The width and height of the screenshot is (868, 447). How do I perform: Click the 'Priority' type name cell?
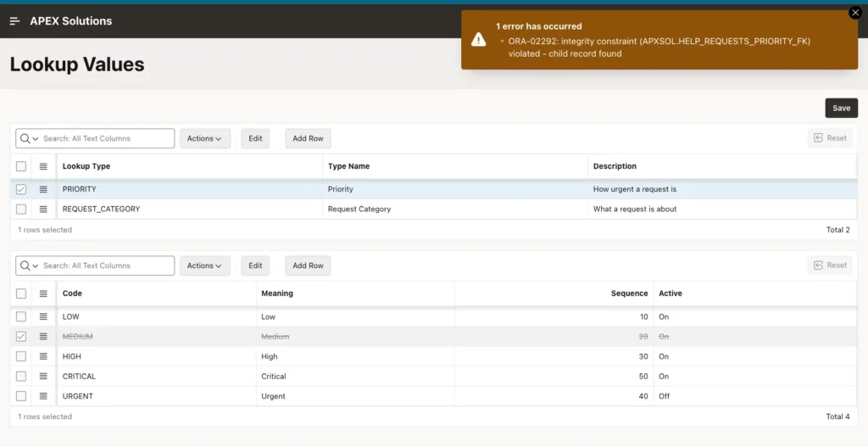point(455,189)
